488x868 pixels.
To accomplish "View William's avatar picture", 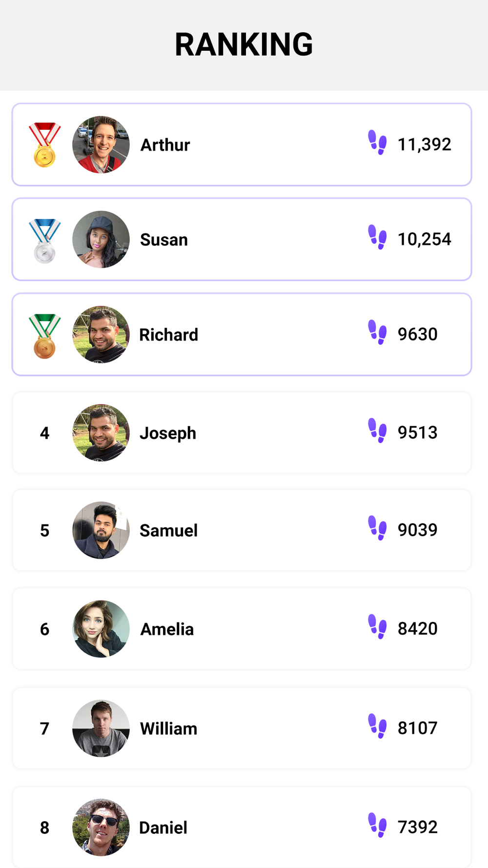I will pyautogui.click(x=101, y=728).
